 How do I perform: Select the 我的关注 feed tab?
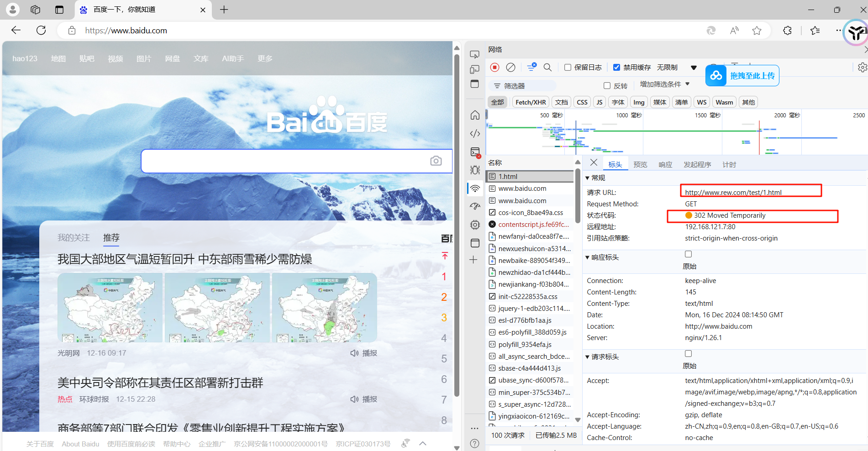pyautogui.click(x=74, y=237)
